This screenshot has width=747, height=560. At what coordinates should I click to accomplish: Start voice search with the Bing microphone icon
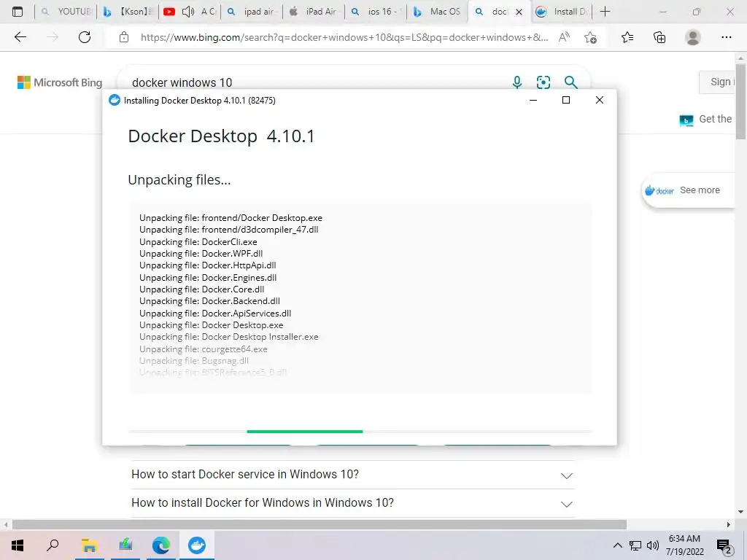point(517,82)
